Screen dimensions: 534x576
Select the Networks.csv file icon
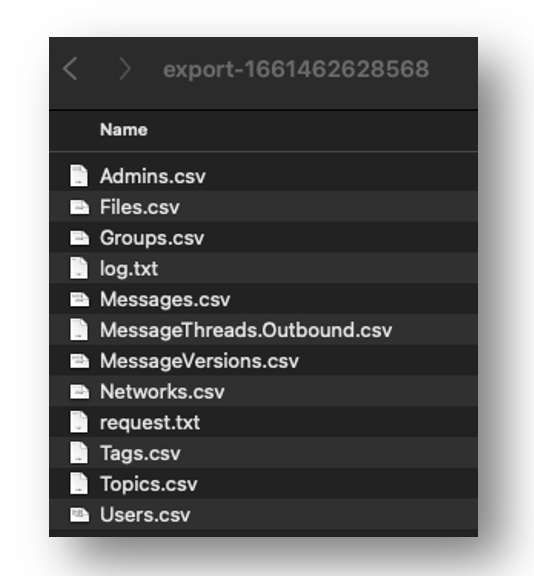79,392
